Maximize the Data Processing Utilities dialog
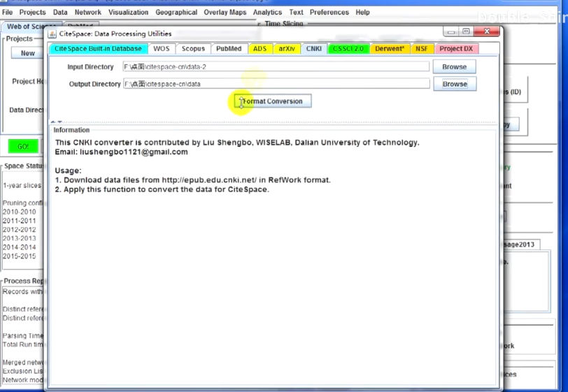Viewport: 568px width, 392px height. click(466, 32)
